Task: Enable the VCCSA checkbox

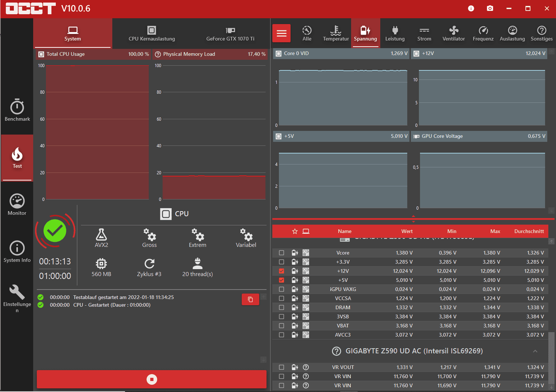Action: coord(281,298)
